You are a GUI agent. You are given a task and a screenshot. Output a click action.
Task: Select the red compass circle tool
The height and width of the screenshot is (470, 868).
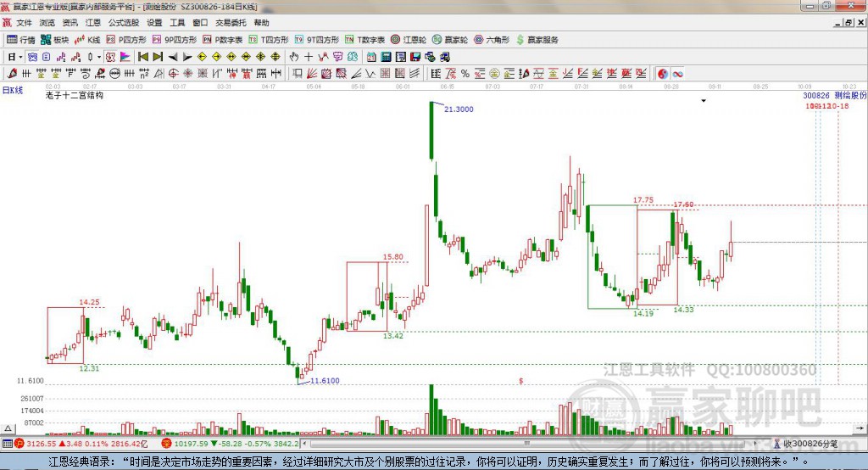[x=173, y=73]
